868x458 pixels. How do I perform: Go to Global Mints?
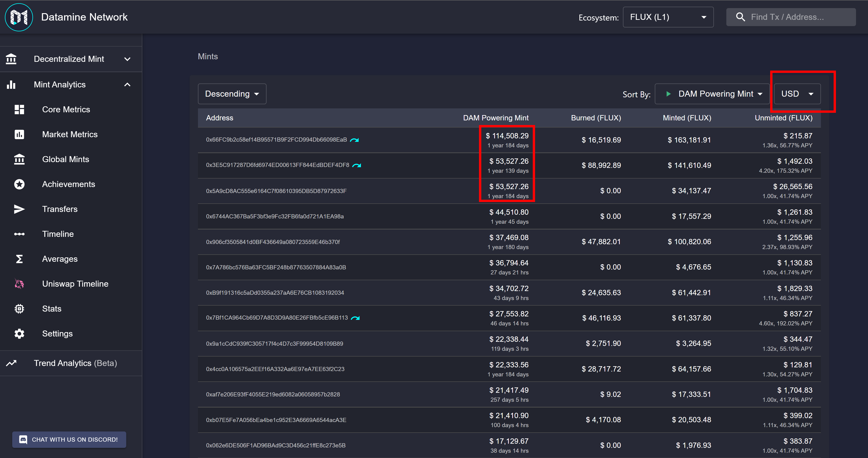71,159
